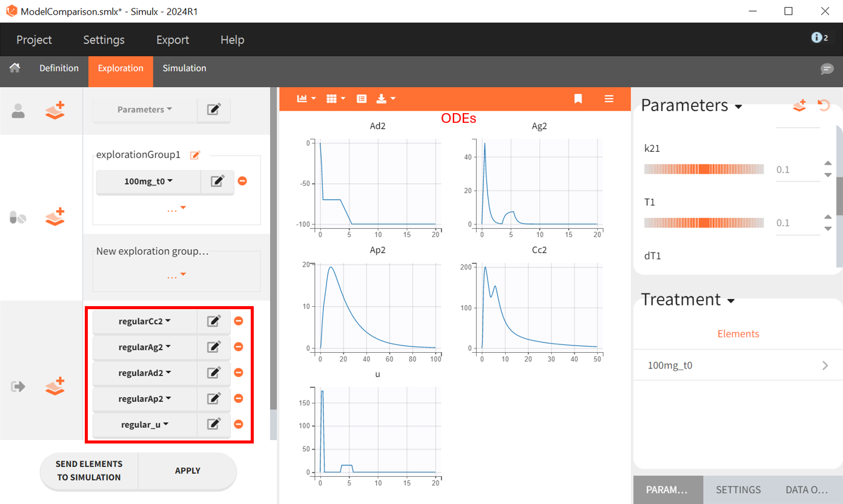Click the reset arrow icon beside Parameters

tap(824, 105)
